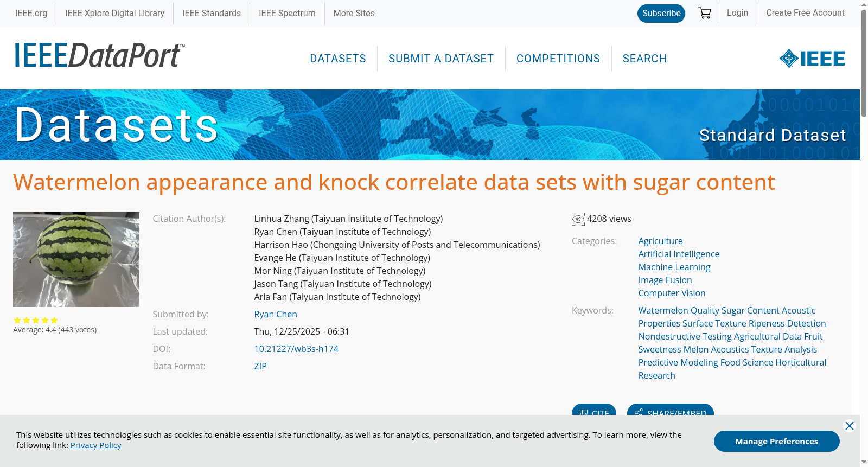Image resolution: width=868 pixels, height=467 pixels.
Task: Visit IEEE Spectrum link
Action: (287, 13)
